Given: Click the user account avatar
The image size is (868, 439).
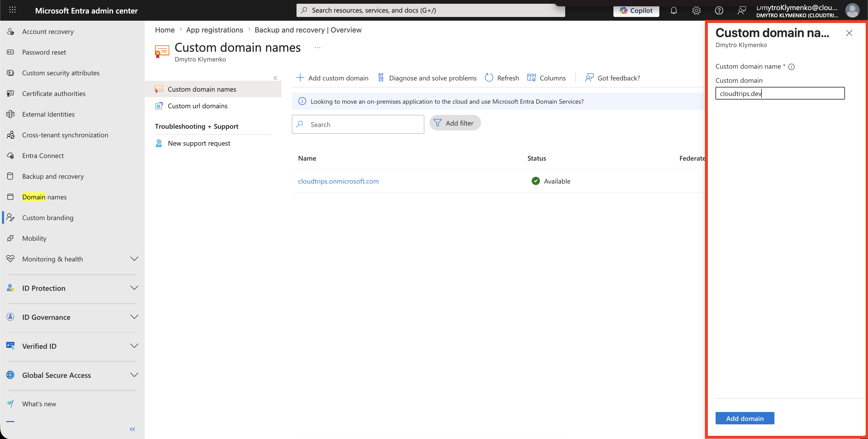Looking at the screenshot, I should coord(852,10).
